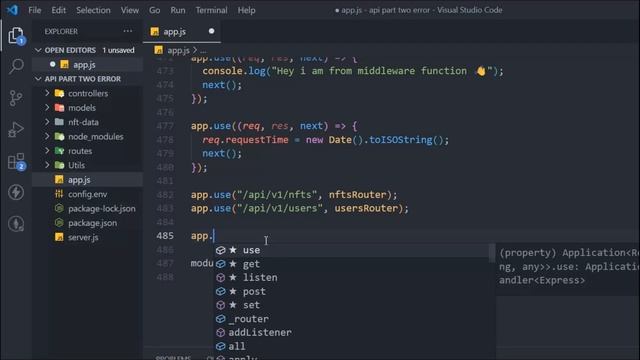The image size is (640, 360).
Task: Choose the 'get' autocomplete suggestion
Action: (x=352, y=264)
